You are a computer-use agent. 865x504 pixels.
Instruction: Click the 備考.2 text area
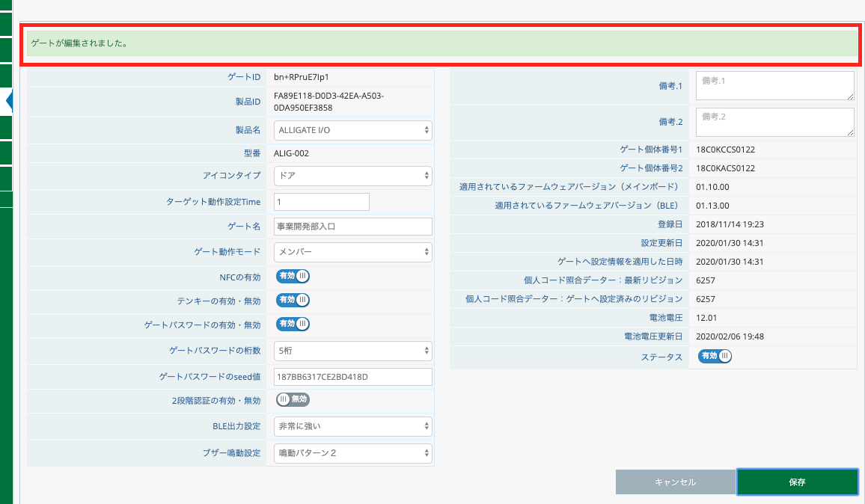point(775,122)
